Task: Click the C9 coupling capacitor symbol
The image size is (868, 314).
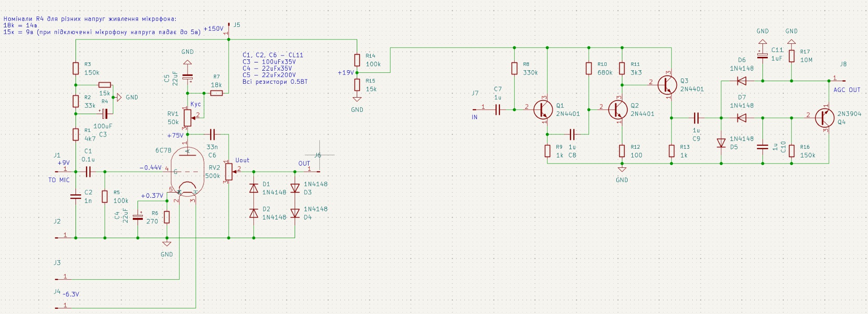Action: point(696,118)
